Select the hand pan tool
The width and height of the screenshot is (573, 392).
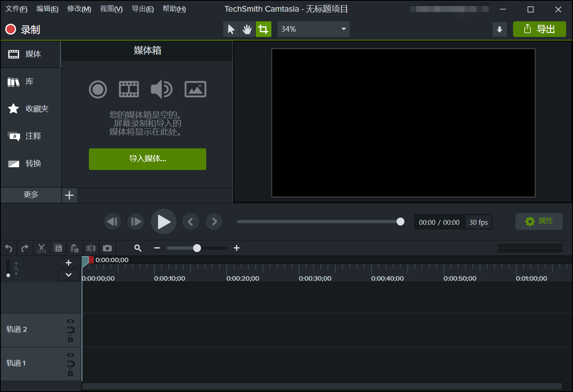click(247, 29)
